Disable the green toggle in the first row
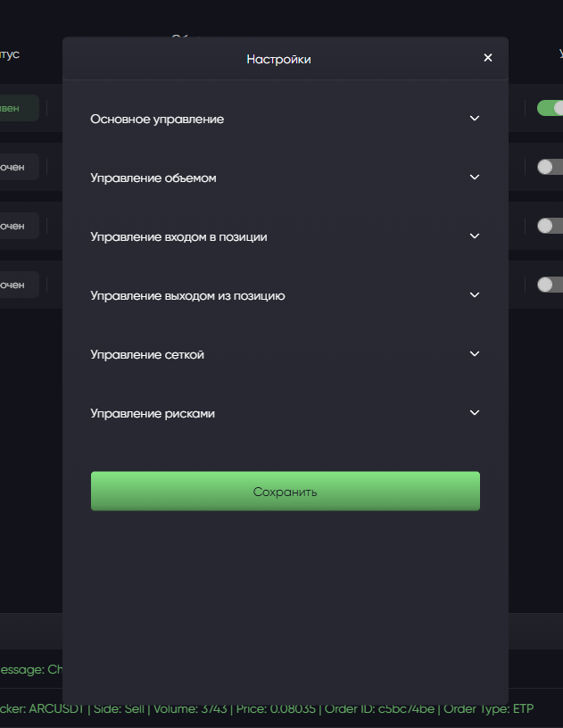This screenshot has height=728, width=563. click(x=550, y=108)
